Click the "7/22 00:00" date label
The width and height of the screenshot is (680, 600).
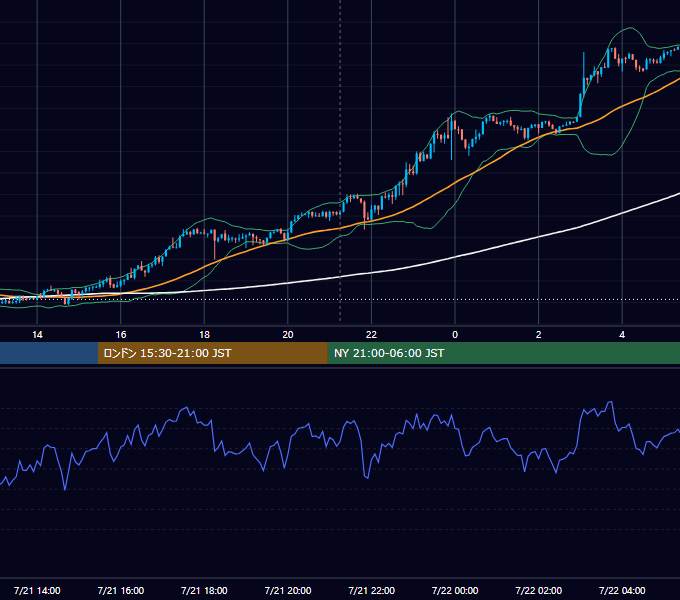click(455, 590)
